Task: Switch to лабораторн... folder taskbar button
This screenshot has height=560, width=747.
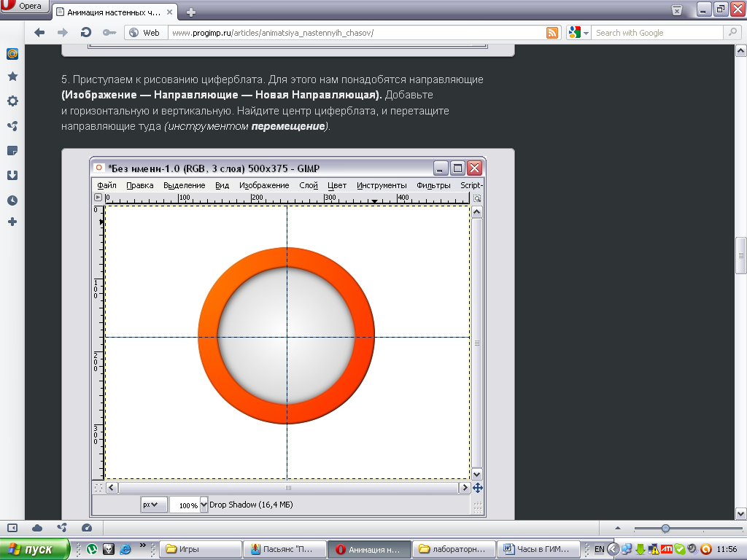Action: tap(454, 549)
